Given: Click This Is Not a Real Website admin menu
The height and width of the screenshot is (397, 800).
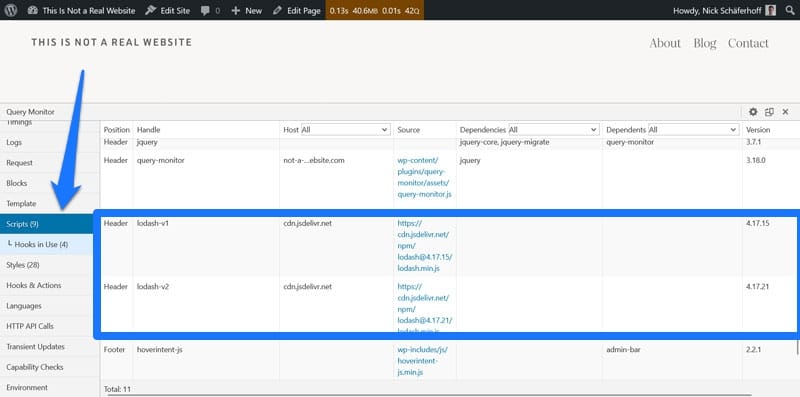Looking at the screenshot, I should [89, 10].
